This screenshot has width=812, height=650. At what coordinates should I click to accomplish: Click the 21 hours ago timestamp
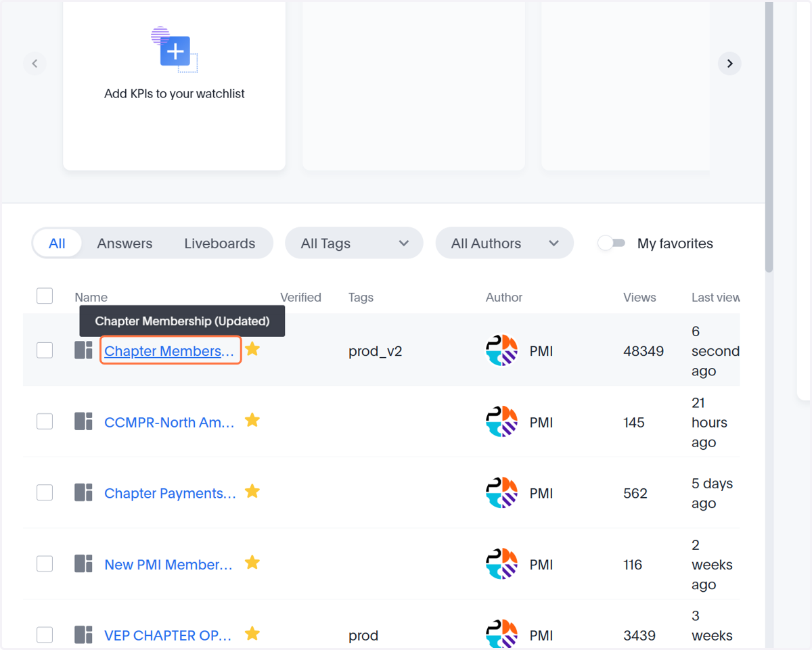pos(709,422)
